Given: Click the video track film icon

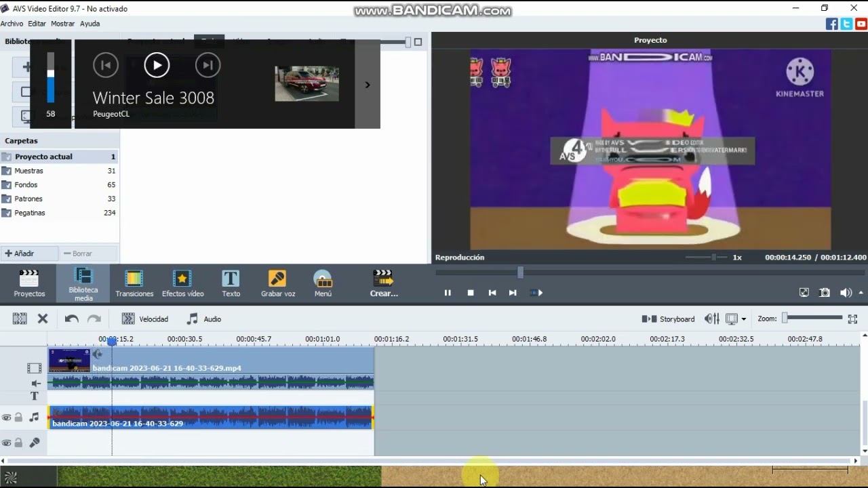Looking at the screenshot, I should (34, 368).
